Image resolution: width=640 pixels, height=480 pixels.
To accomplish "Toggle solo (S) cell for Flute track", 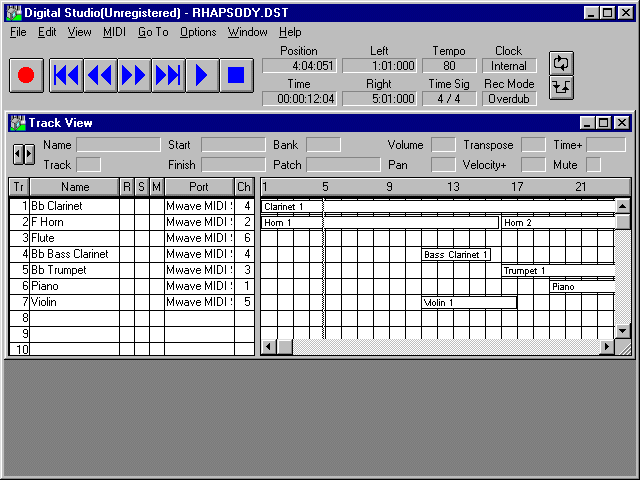I will click(142, 238).
